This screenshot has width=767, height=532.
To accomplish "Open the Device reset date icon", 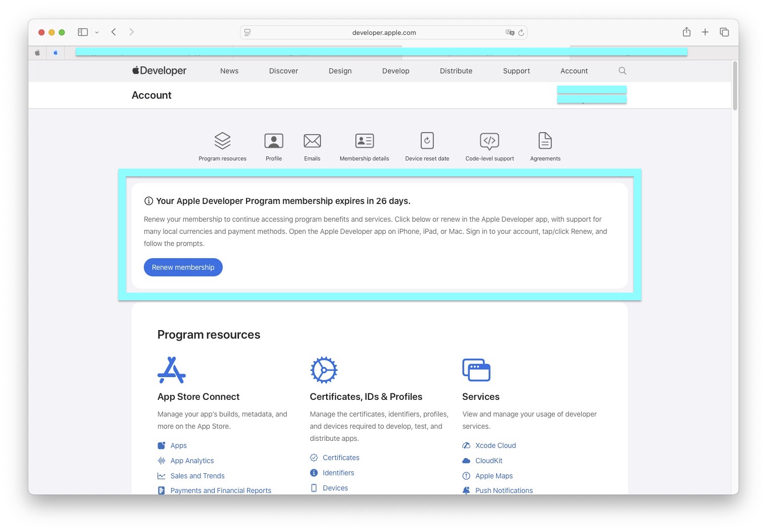I will coord(427,141).
